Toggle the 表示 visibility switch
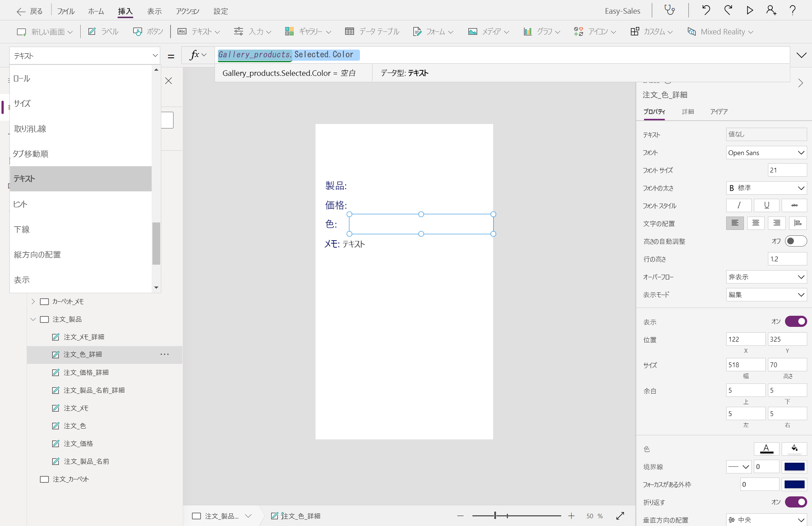Screen dimensions: 812x526 796,321
